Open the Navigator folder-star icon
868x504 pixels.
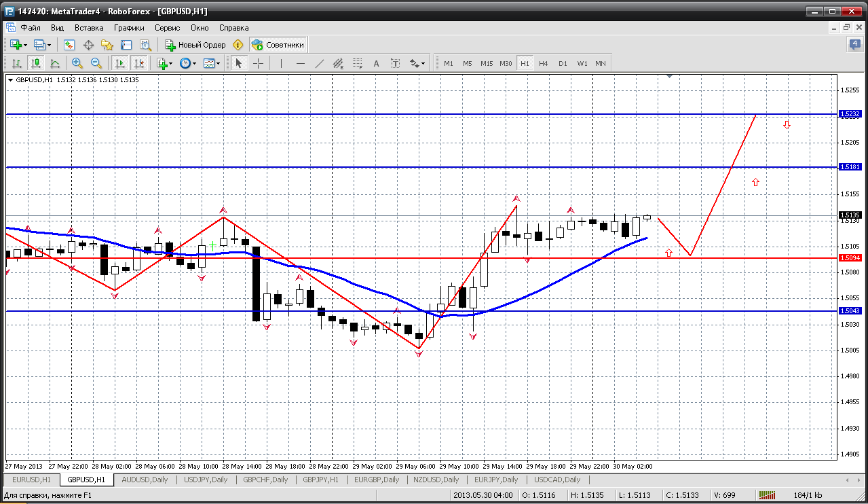(107, 45)
